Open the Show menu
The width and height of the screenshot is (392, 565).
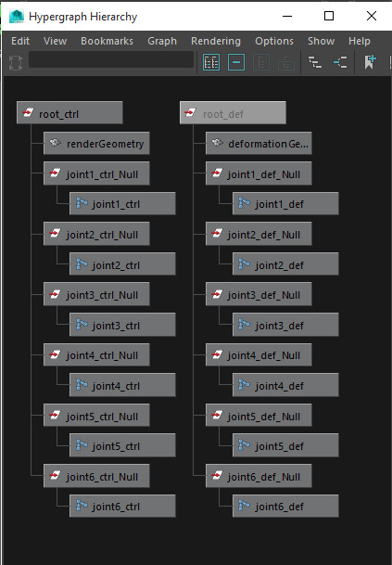(321, 41)
